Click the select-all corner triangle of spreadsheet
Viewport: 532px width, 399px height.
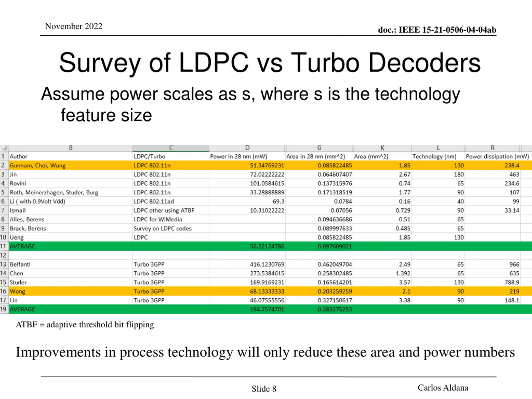[x=4, y=148]
